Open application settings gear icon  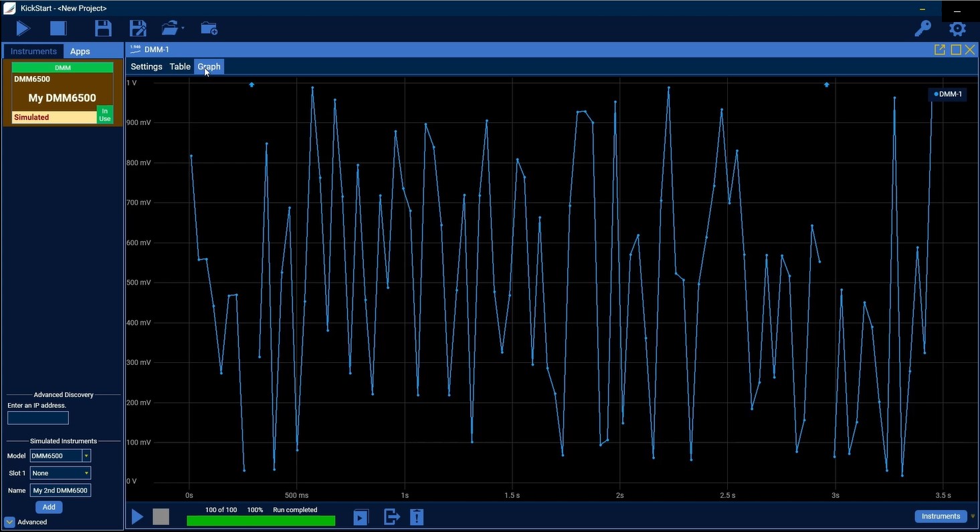pyautogui.click(x=957, y=29)
